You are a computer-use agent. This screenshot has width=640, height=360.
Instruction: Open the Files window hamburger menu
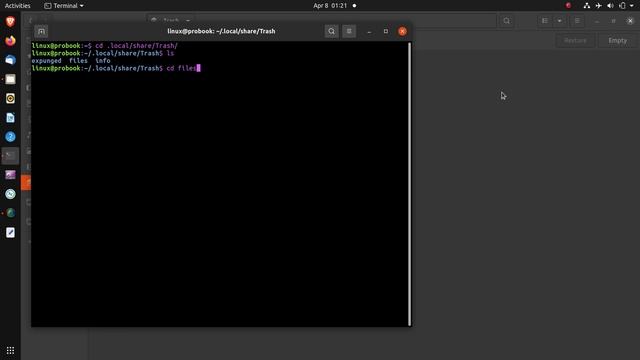tap(577, 21)
